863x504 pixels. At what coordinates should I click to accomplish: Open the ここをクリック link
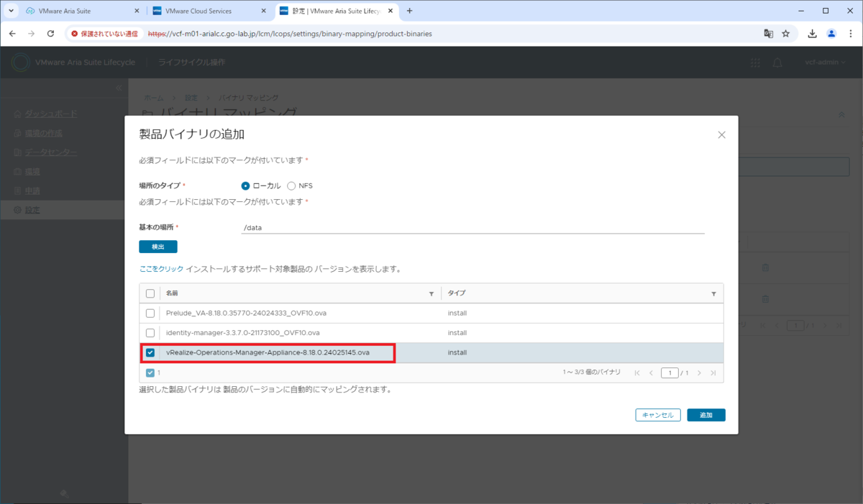(x=161, y=269)
